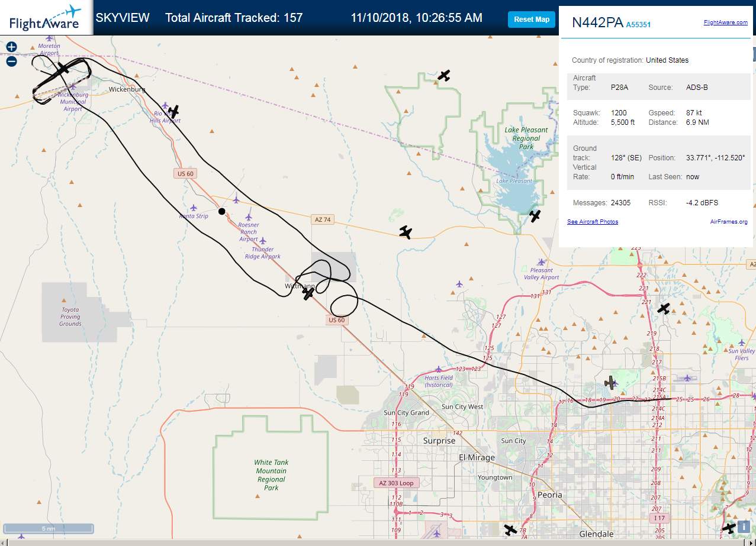
Task: Click the Messages count 24305
Action: (620, 203)
